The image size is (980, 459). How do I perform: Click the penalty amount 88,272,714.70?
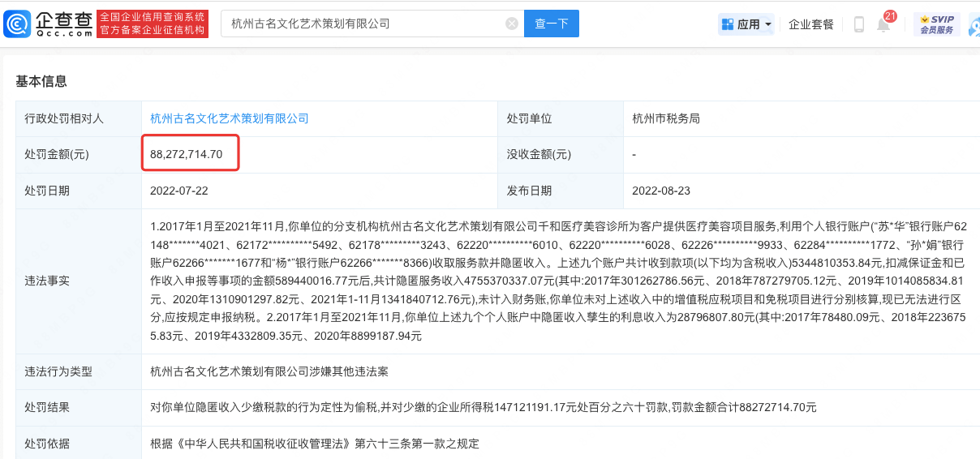187,154
